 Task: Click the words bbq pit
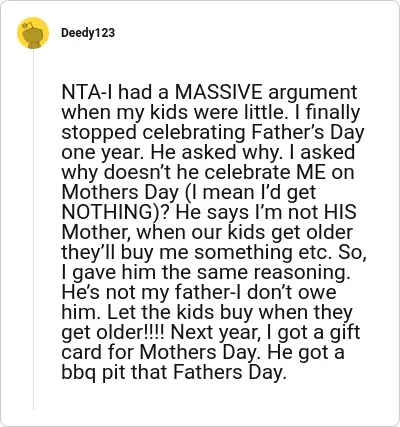tap(93, 372)
